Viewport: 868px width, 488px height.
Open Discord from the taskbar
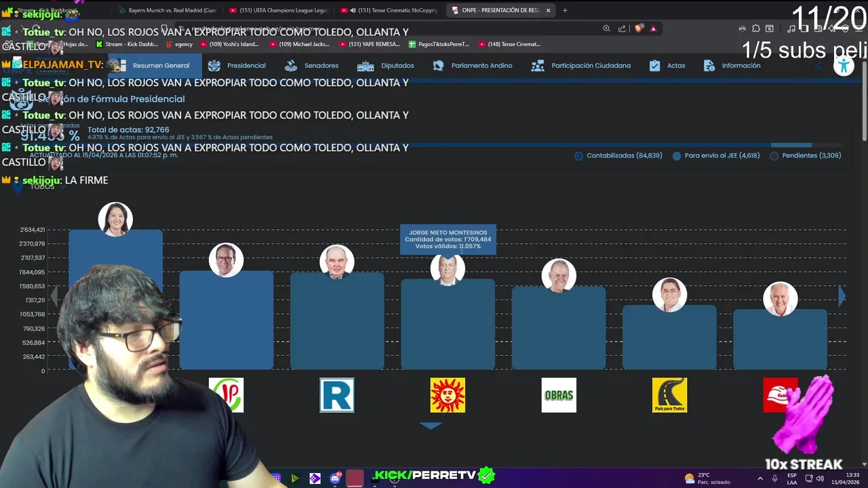[335, 479]
